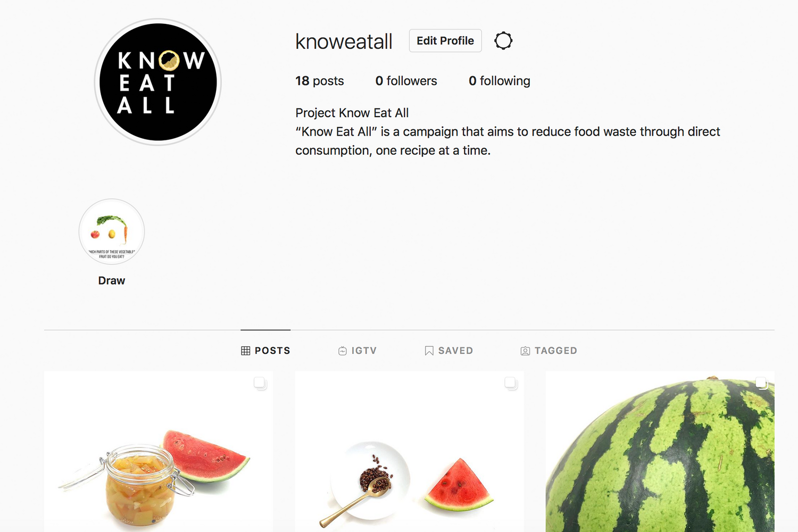Open the 0 followers list
798x532 pixels.
click(406, 81)
